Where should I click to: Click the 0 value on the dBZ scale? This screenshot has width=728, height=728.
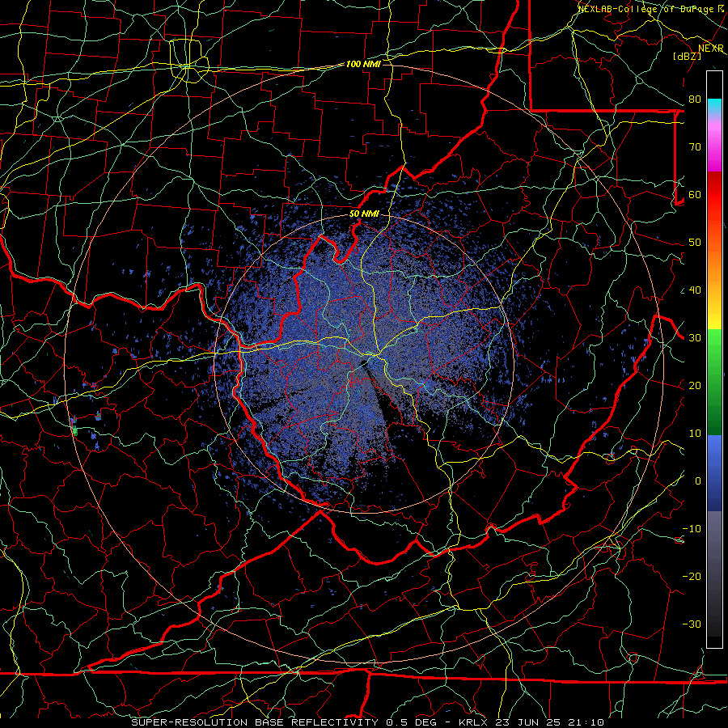(698, 481)
